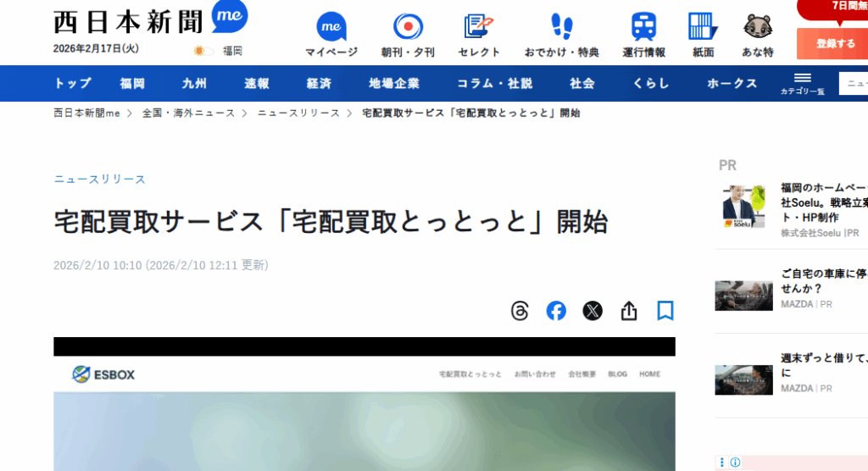Click the search input field

tap(853, 83)
